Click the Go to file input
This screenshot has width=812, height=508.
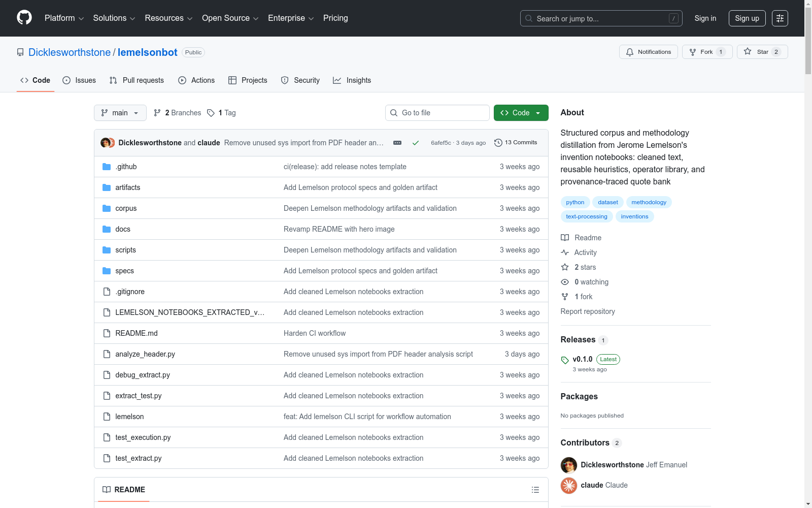(x=437, y=113)
